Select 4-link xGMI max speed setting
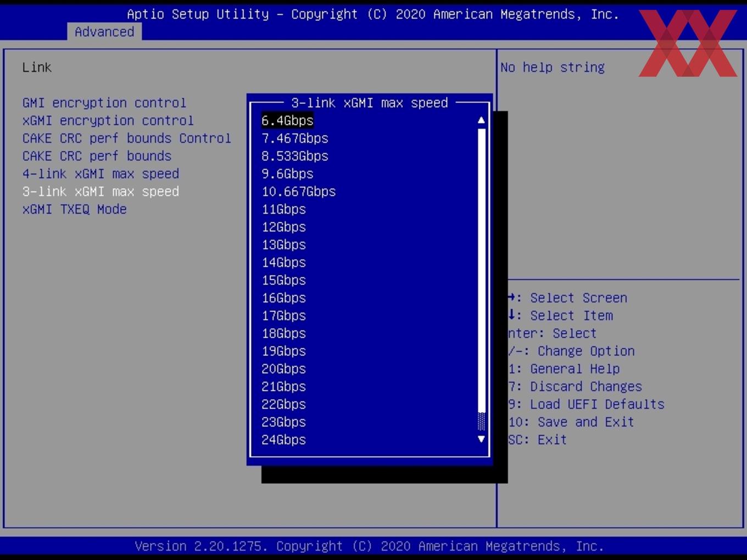Image resolution: width=747 pixels, height=560 pixels. coord(101,173)
